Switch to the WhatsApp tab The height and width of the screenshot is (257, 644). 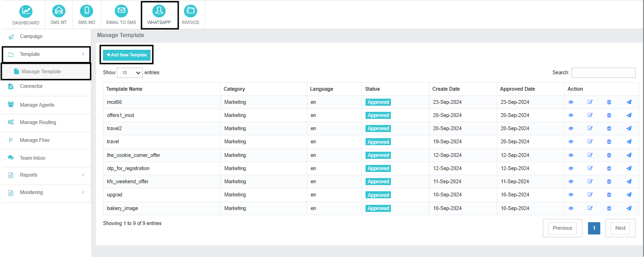click(x=159, y=15)
